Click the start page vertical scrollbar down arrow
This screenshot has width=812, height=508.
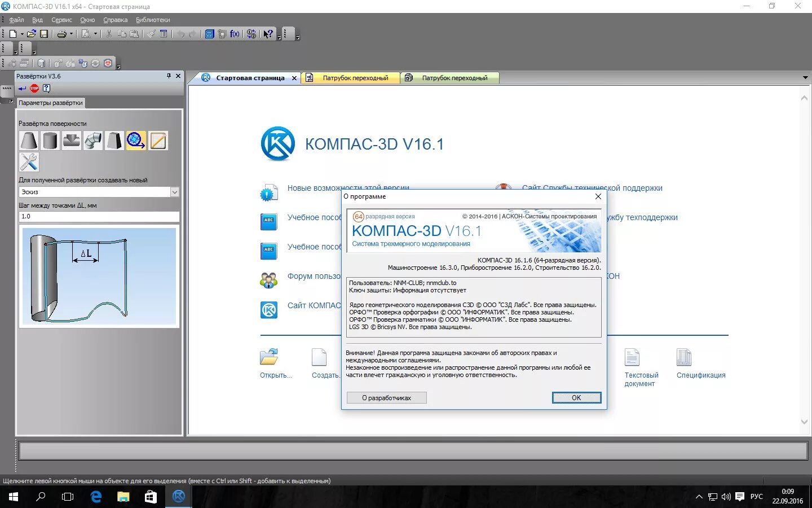point(804,422)
